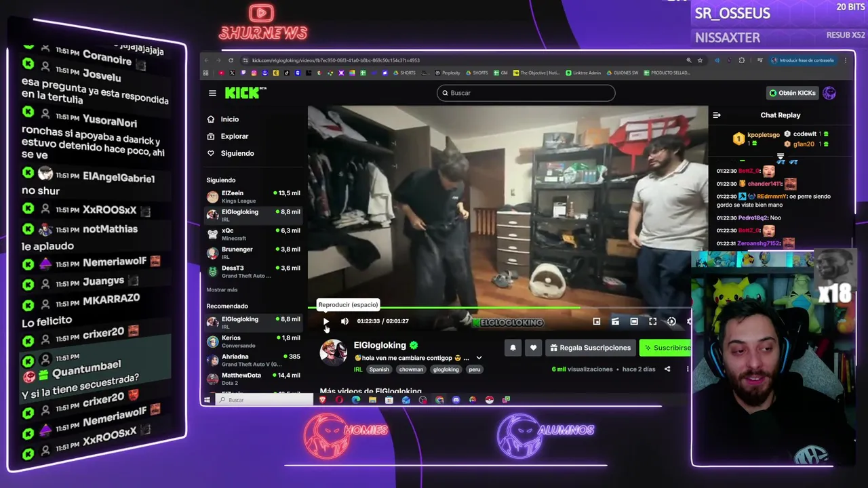Open the Pokéball app in the taskbar
This screenshot has height=488, width=868.
(x=489, y=400)
